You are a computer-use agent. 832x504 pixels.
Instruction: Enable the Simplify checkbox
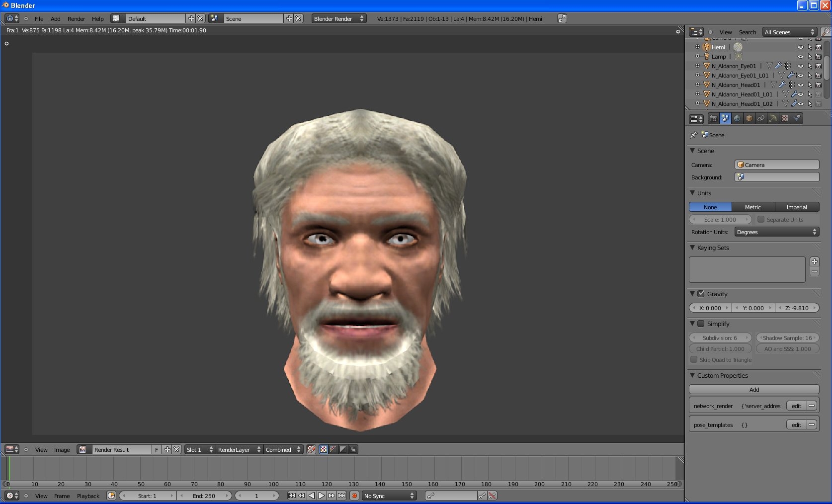click(701, 324)
